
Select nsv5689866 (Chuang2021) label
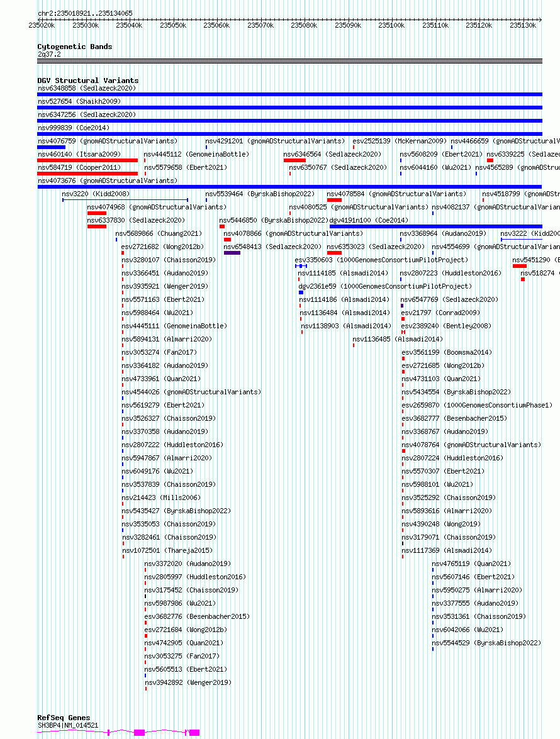[x=159, y=233]
